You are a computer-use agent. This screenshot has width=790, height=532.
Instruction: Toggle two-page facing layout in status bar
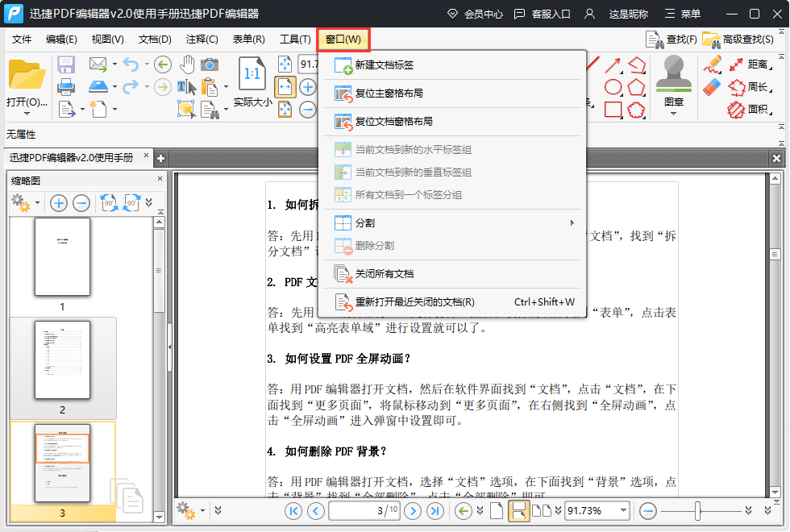point(542,510)
